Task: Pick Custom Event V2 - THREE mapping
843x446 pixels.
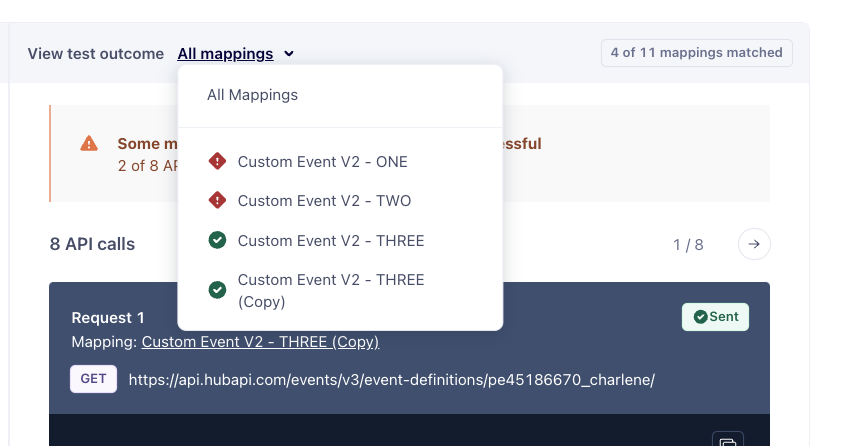Action: click(x=330, y=241)
